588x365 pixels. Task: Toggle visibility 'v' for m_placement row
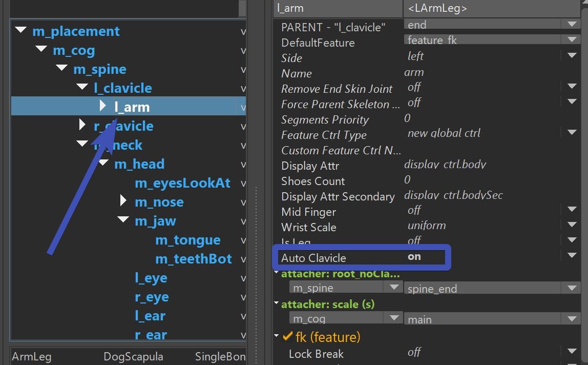coord(243,32)
